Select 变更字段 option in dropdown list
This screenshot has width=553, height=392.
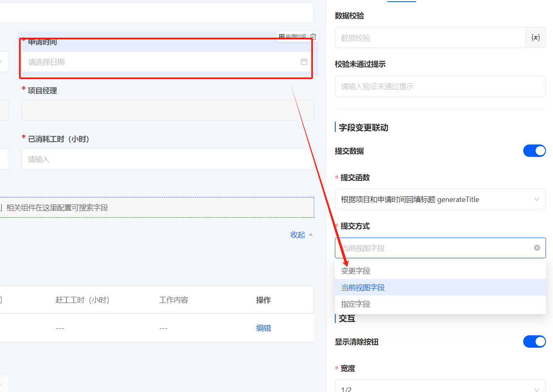440,271
